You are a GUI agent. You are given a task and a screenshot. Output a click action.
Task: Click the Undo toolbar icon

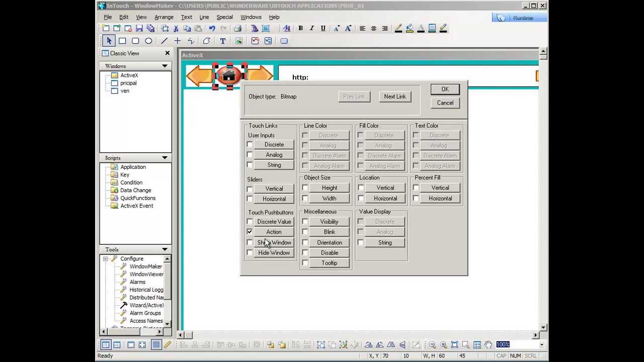coord(212,29)
